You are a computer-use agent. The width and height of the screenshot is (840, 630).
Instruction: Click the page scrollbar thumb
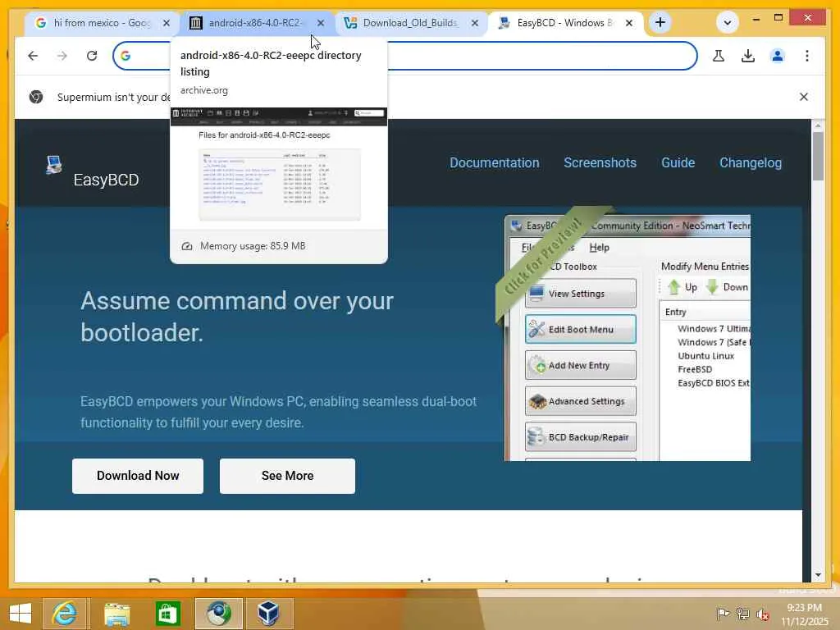(818, 156)
